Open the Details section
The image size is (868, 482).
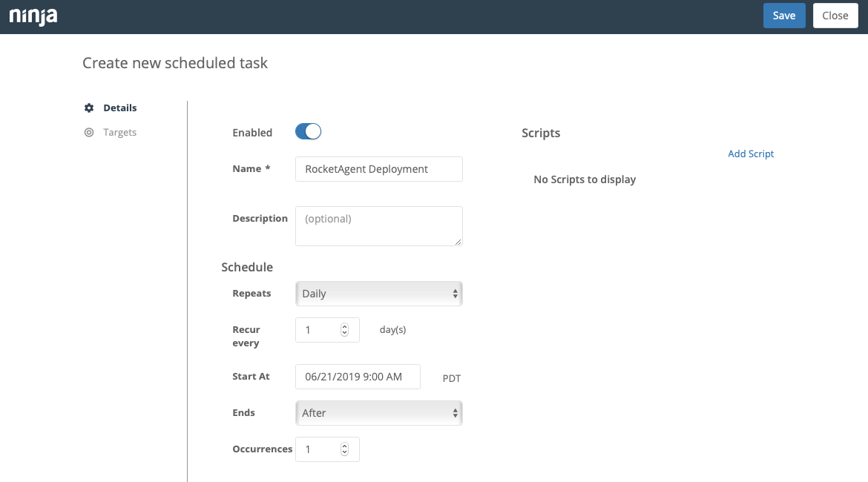point(120,108)
